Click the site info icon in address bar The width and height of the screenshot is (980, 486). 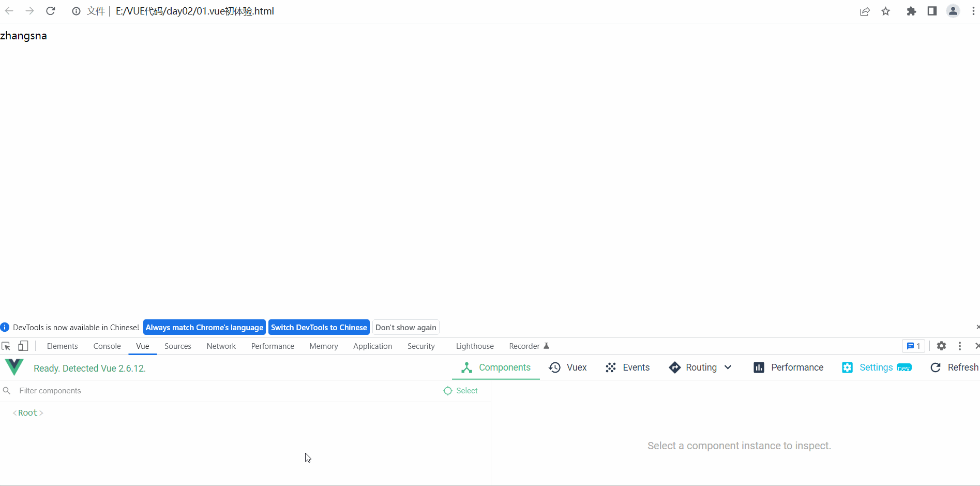click(x=76, y=11)
